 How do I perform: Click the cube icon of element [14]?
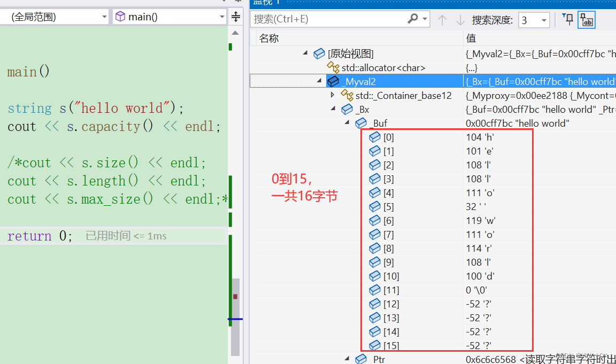[375, 332]
